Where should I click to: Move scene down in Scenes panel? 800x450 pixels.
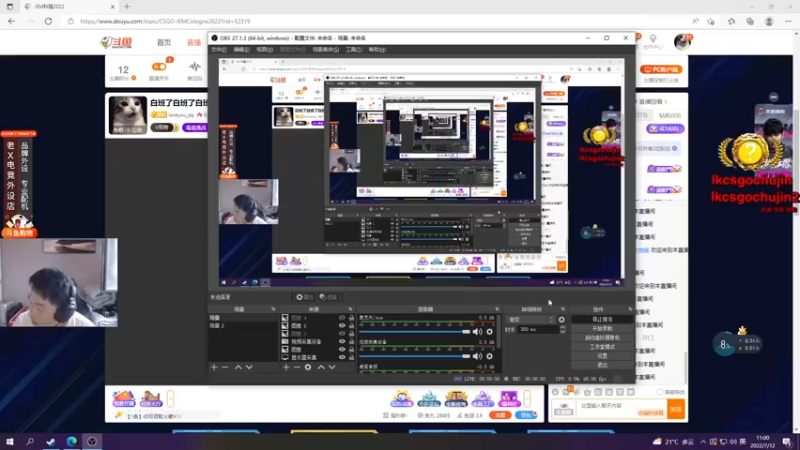pos(249,367)
